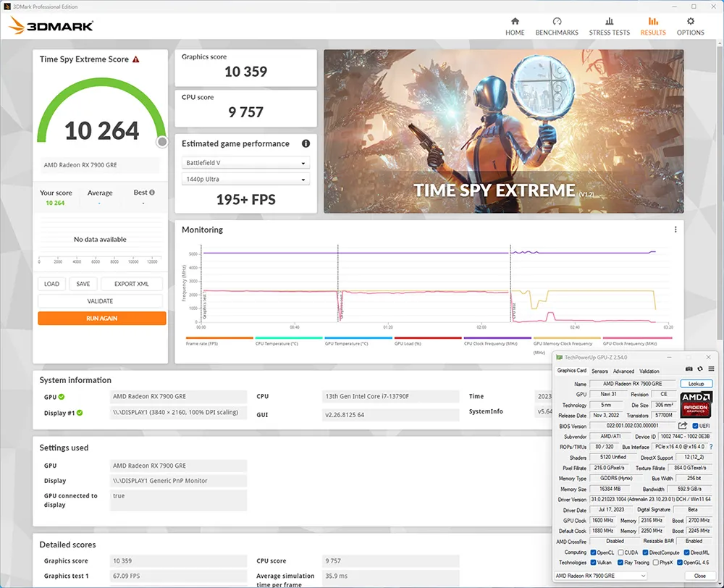
Task: Toggle CUDA checkbox in GPU-Z
Action: tap(621, 553)
